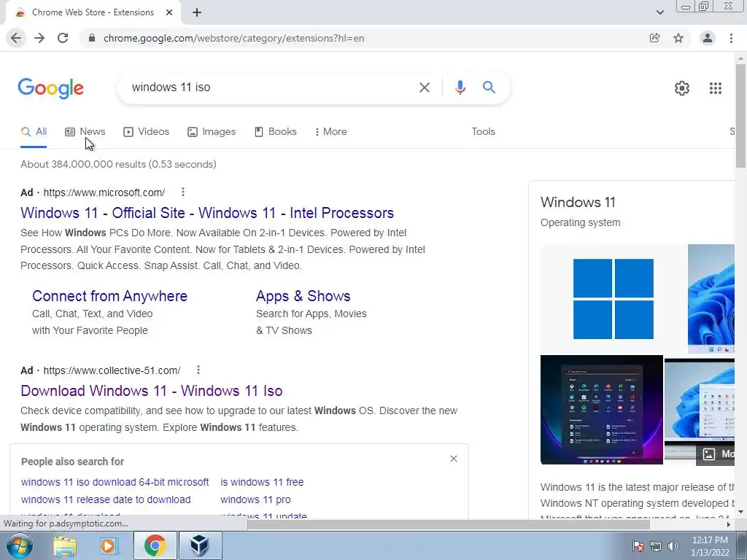Image resolution: width=747 pixels, height=560 pixels.
Task: Submit search with the magnifier icon
Action: [489, 87]
